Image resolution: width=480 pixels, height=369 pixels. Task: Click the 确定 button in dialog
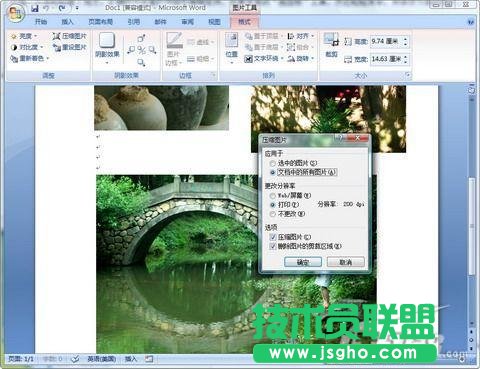[x=303, y=262]
